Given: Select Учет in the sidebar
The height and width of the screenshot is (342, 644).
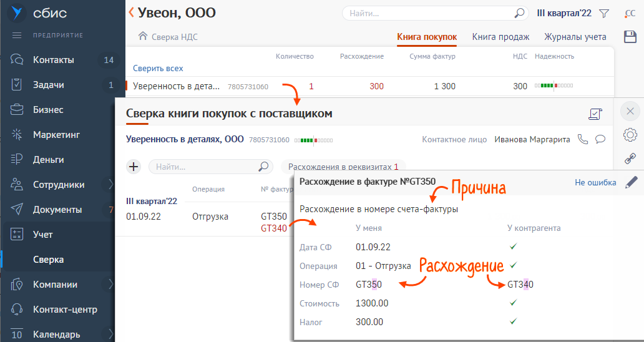Looking at the screenshot, I should (42, 235).
